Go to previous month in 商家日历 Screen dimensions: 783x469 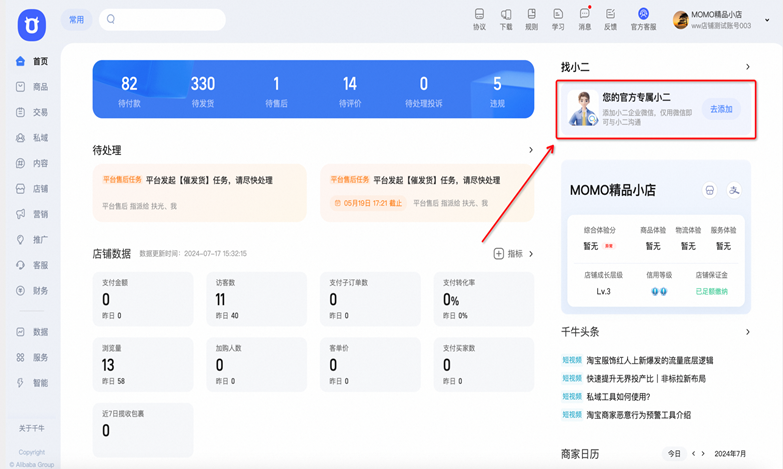693,454
